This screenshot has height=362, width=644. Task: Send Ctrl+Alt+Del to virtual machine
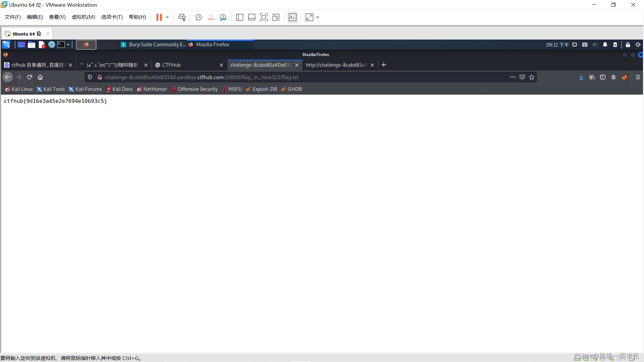[182, 17]
